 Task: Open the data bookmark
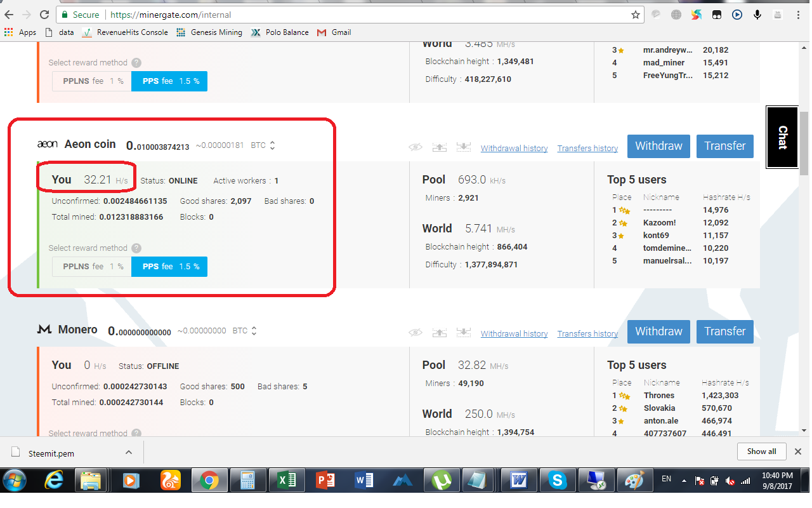click(x=60, y=32)
